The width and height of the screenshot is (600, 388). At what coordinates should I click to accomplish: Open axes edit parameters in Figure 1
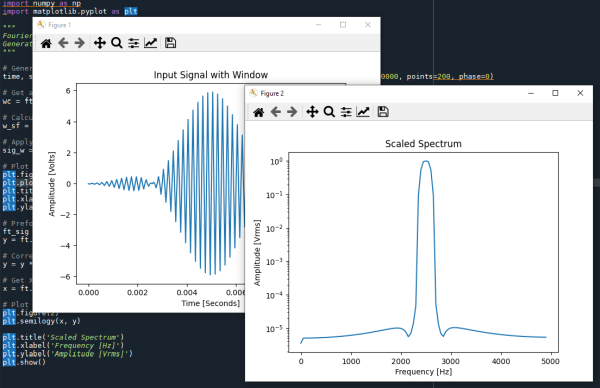pos(151,43)
